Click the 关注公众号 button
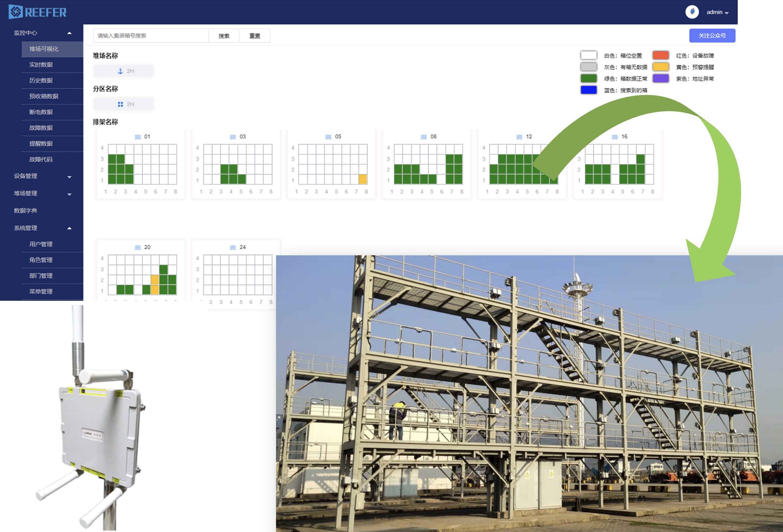 pos(712,36)
